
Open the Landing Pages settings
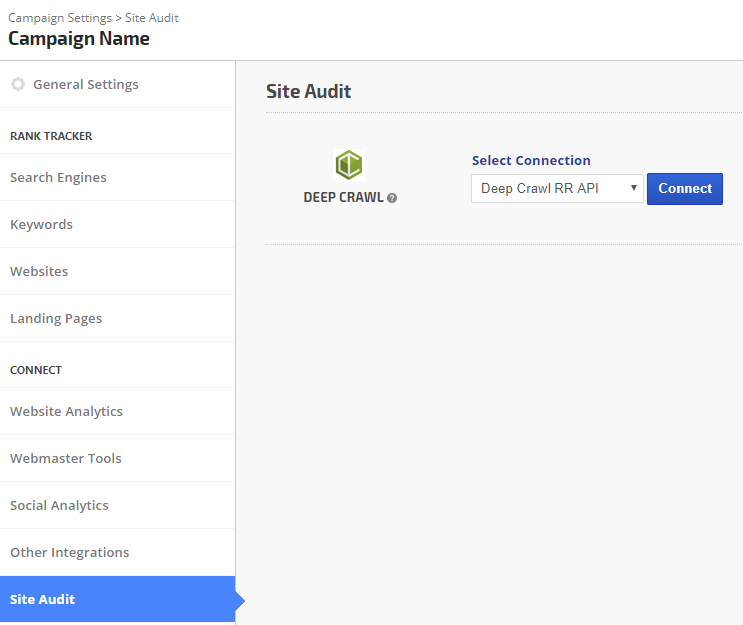coord(56,318)
